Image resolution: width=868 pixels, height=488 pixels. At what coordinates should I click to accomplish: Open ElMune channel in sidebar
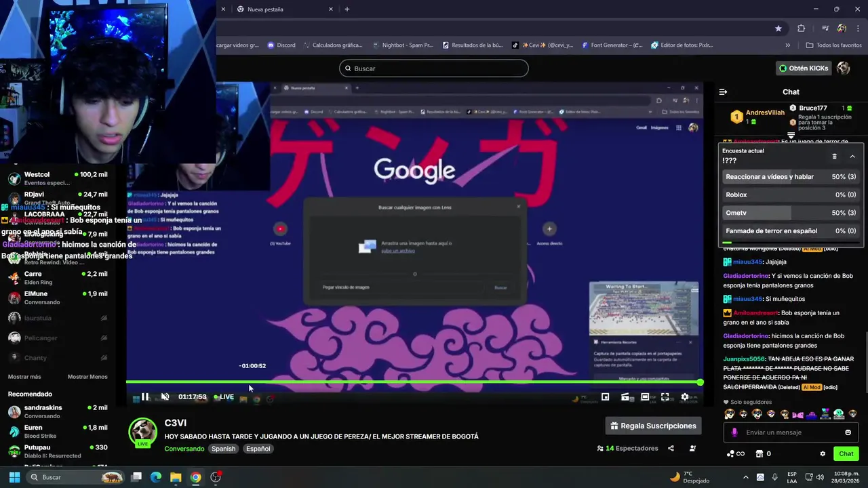click(x=58, y=298)
